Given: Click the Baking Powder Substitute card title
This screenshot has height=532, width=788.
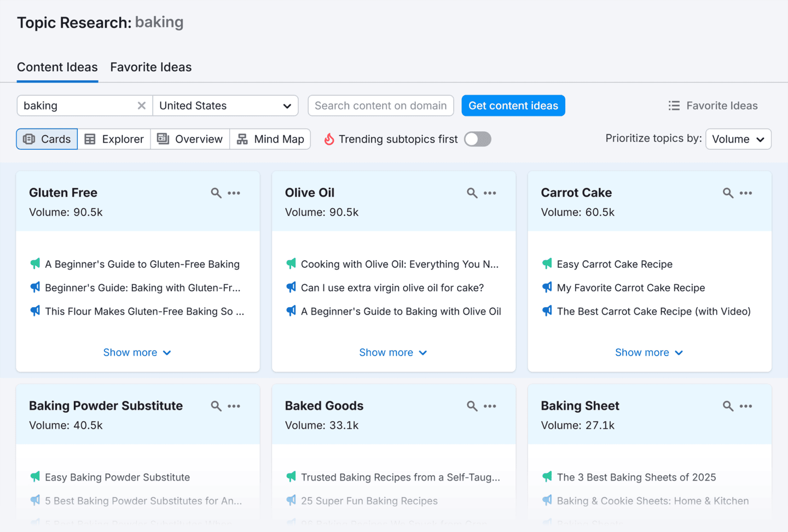Looking at the screenshot, I should (106, 406).
